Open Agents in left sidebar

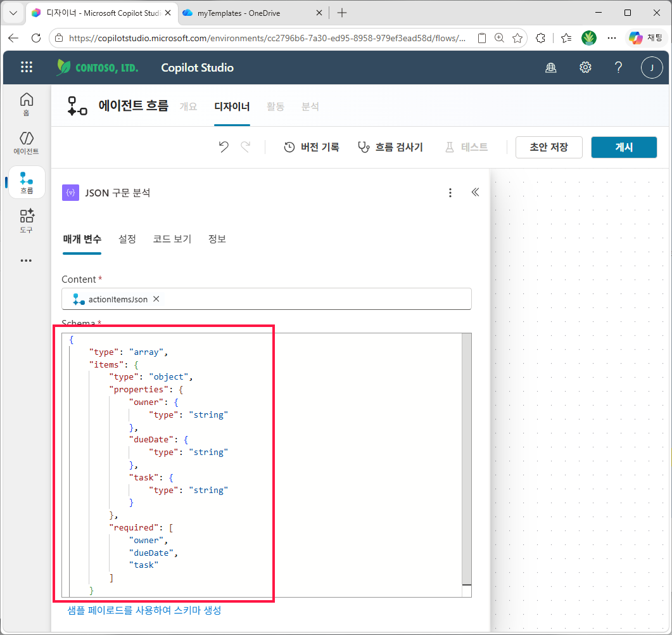point(26,143)
